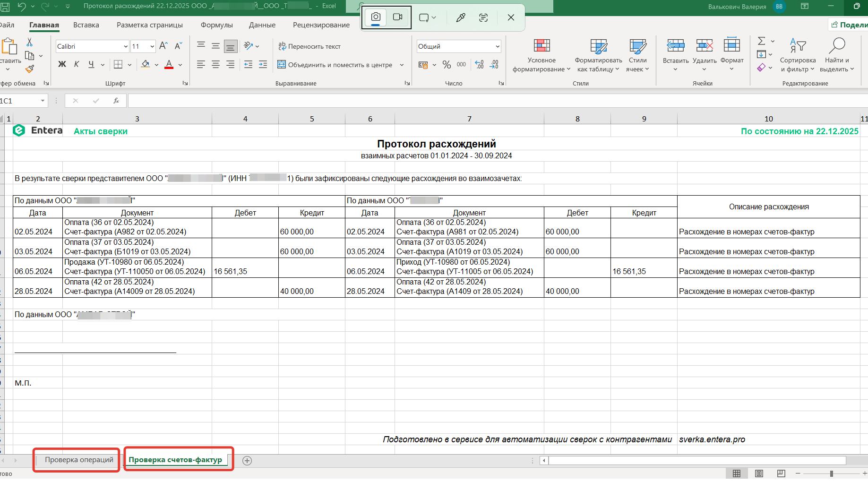868x482 pixels.
Task: Click the Percent Style icon
Action: 447,65
